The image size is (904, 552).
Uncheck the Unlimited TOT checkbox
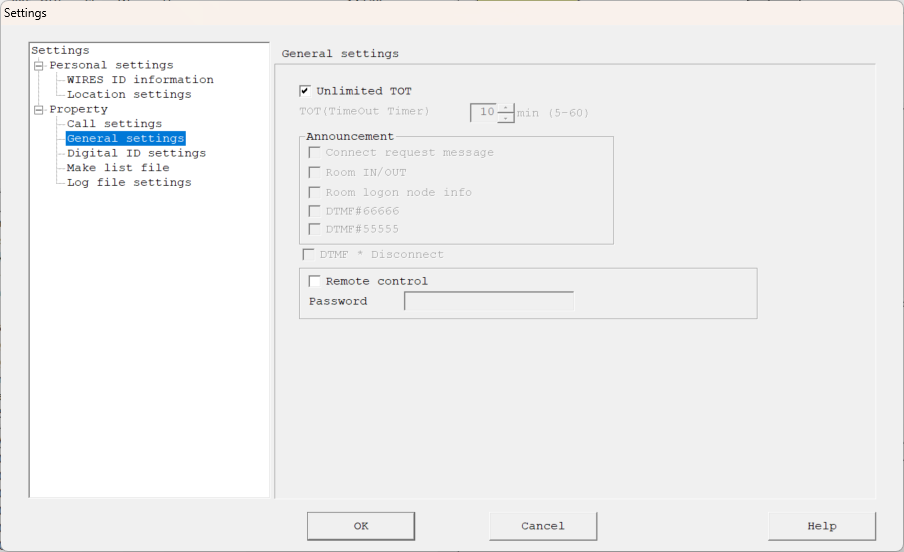tap(305, 91)
